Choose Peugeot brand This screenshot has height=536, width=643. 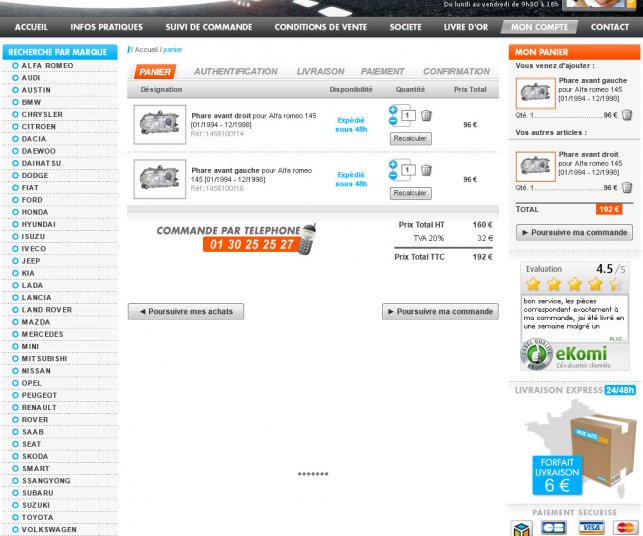click(x=39, y=395)
